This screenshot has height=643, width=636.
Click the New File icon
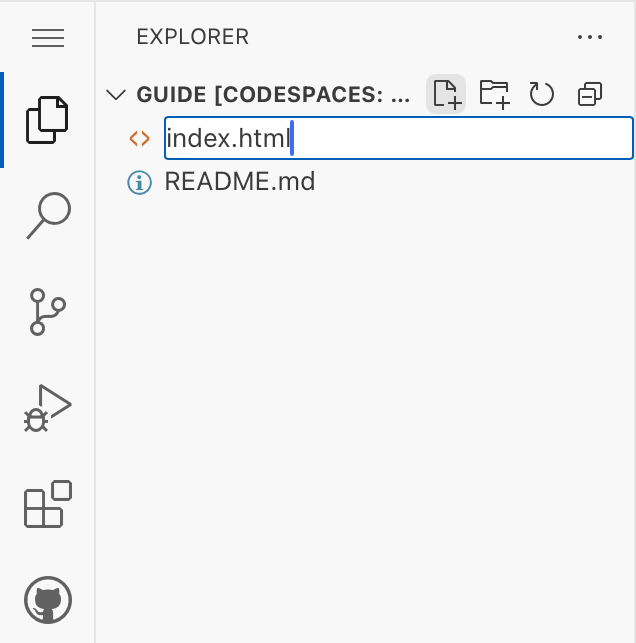(x=446, y=94)
